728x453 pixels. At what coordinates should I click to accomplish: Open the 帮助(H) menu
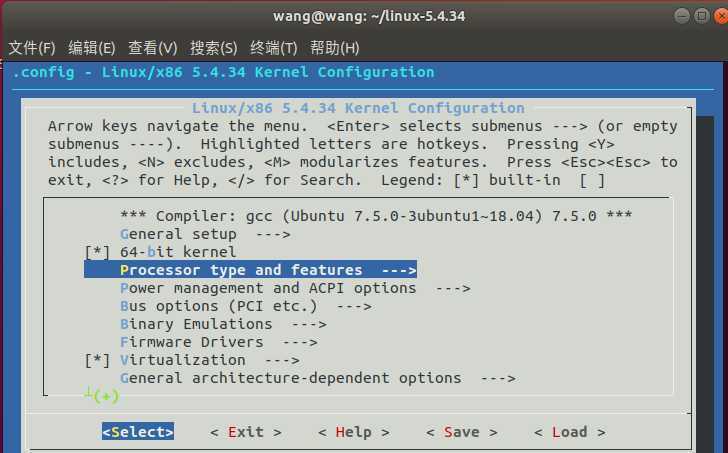pos(334,48)
